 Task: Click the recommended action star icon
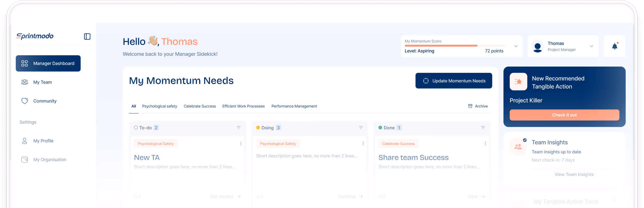click(x=518, y=82)
